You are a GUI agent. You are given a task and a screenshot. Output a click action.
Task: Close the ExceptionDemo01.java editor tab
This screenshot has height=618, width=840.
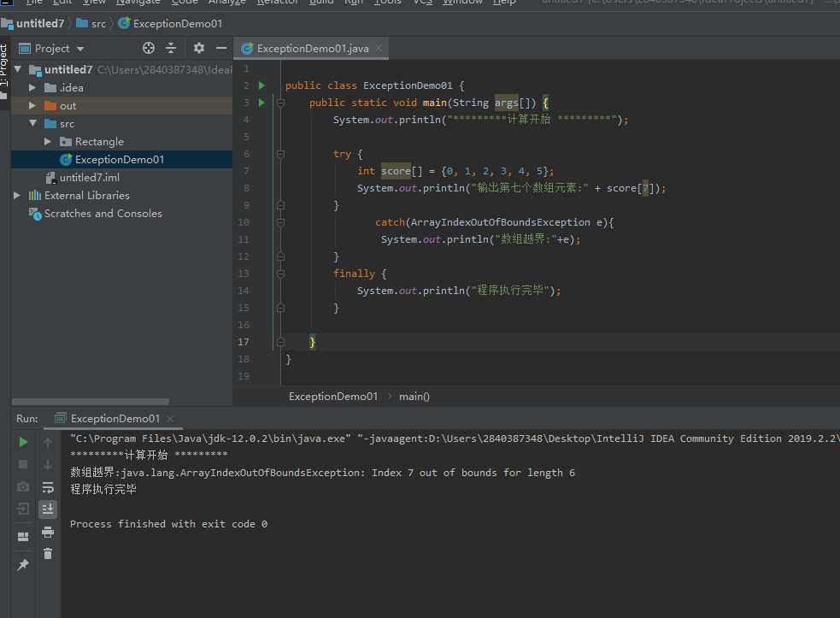(x=379, y=48)
